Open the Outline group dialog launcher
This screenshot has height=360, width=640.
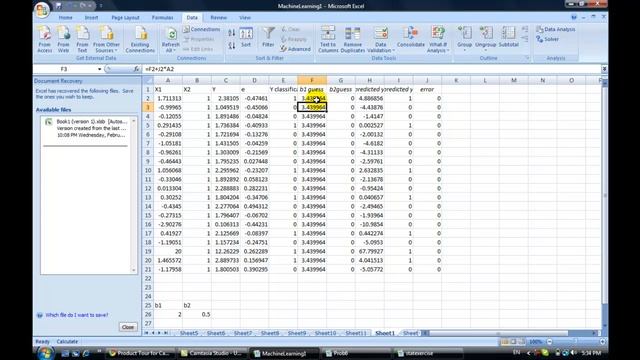[527, 58]
